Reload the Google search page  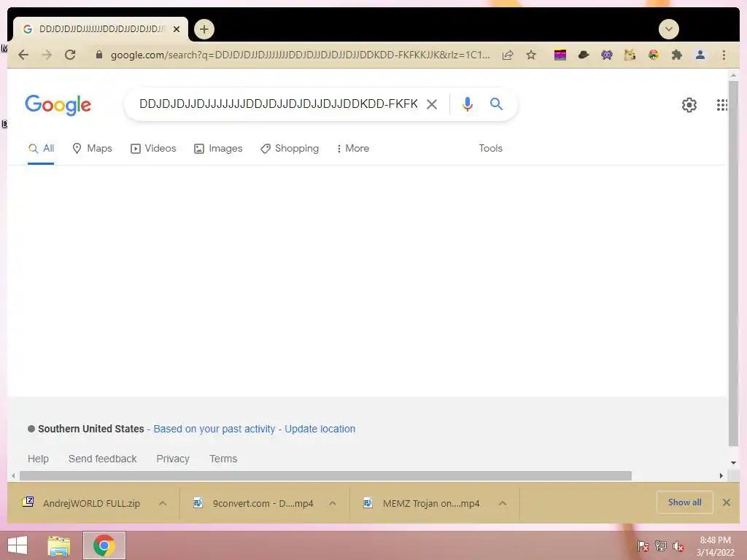coord(70,55)
